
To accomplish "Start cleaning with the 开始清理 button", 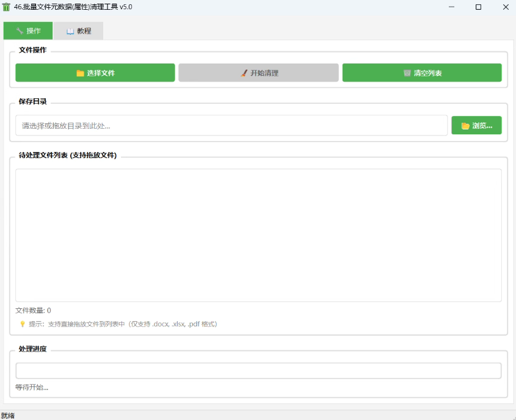I will tap(258, 73).
